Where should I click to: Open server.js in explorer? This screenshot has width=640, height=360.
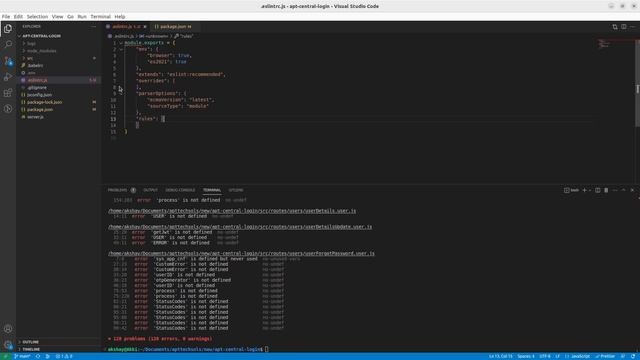point(58,117)
